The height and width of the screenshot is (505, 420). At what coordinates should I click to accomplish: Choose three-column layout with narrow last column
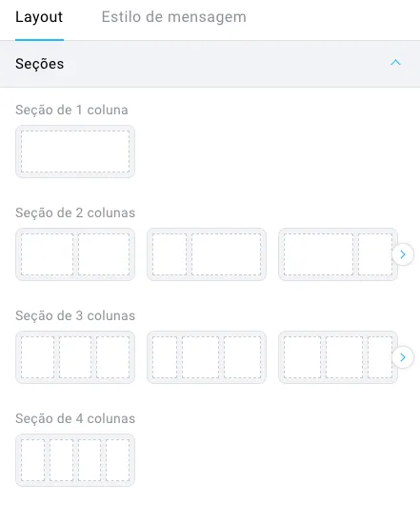338,357
